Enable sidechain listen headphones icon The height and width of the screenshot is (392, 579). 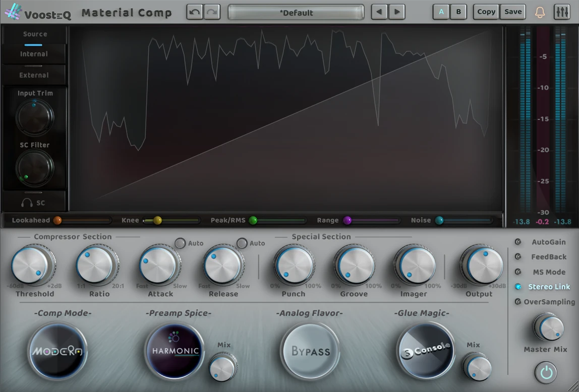(28, 203)
